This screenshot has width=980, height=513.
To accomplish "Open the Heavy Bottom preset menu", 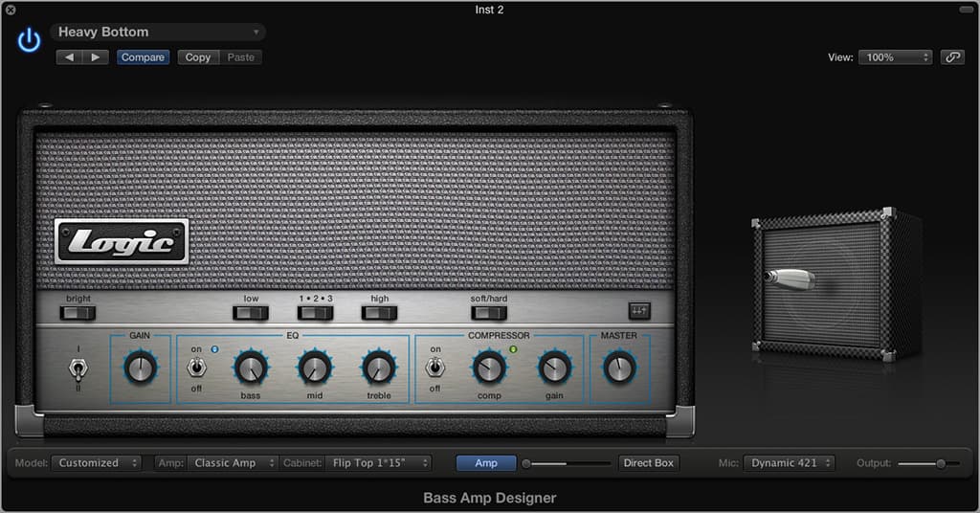I will 158,32.
